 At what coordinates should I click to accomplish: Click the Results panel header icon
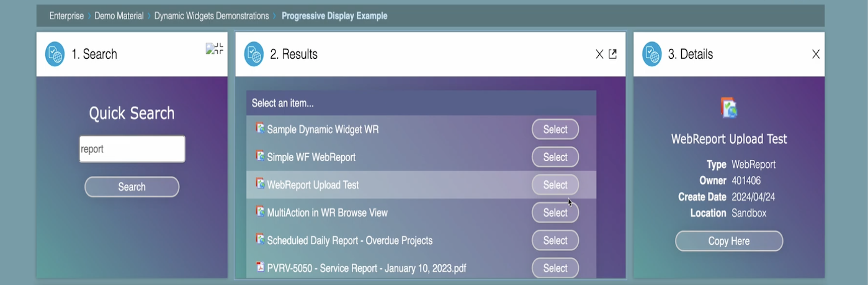click(254, 54)
